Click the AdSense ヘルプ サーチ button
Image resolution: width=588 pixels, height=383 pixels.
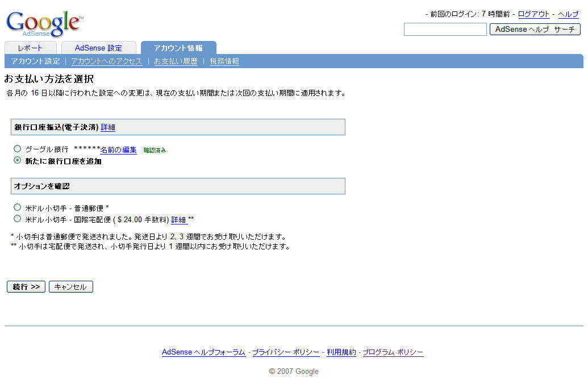pos(535,29)
